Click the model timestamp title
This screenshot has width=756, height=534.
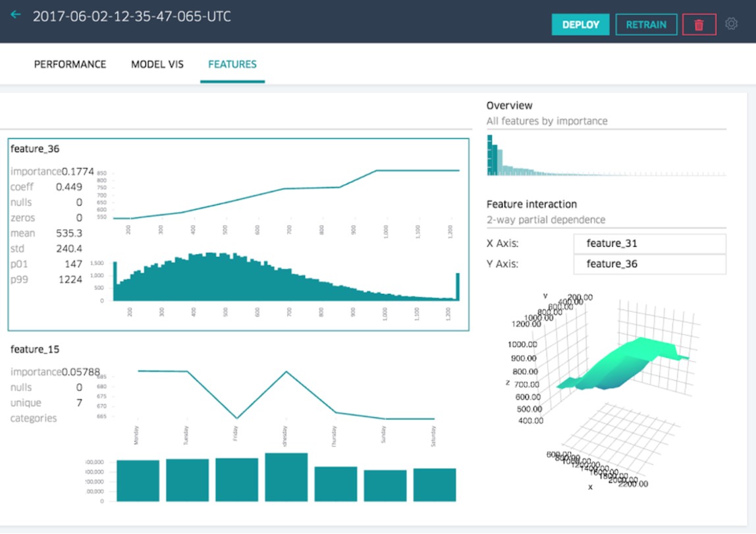click(x=132, y=16)
